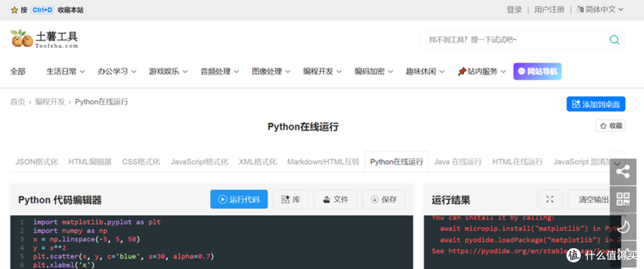This screenshot has height=269, width=644.
Task: Click the 保存 save button
Action: (x=383, y=200)
